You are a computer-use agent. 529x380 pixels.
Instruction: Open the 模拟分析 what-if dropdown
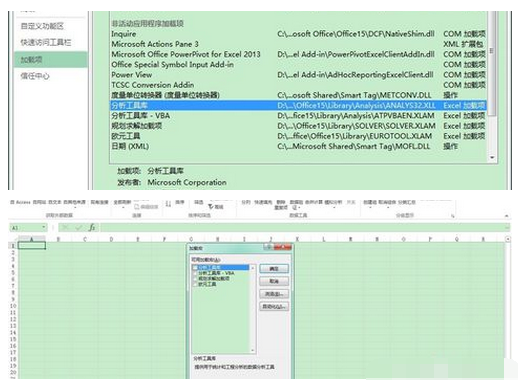(x=333, y=203)
